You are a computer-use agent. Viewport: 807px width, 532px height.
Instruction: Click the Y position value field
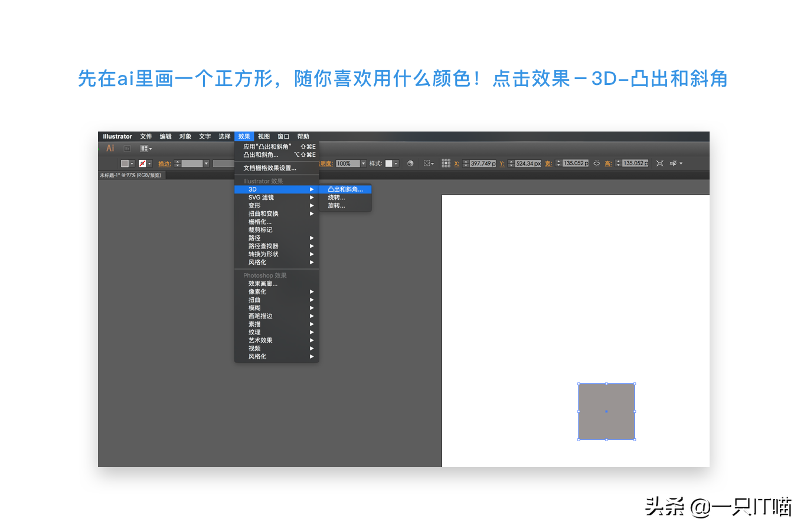click(528, 163)
